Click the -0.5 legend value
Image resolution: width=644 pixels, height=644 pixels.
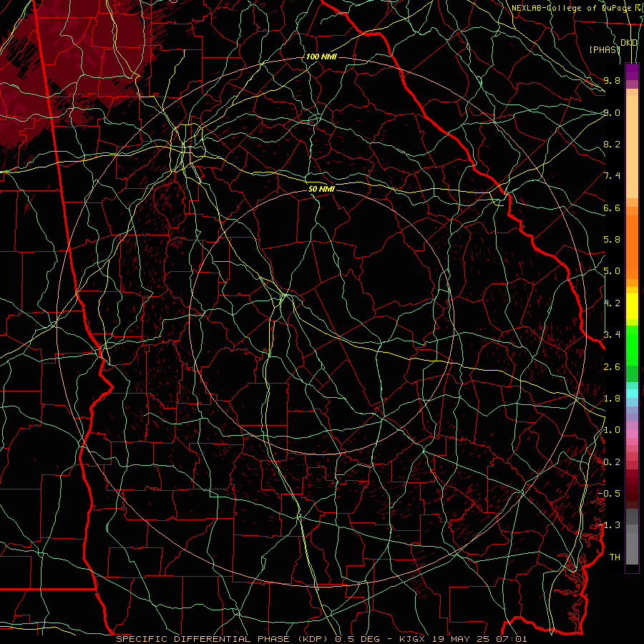coord(609,494)
